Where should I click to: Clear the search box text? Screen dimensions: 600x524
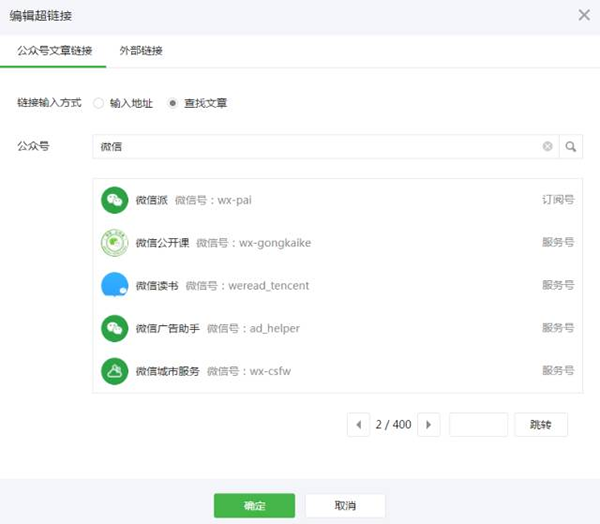click(x=547, y=147)
